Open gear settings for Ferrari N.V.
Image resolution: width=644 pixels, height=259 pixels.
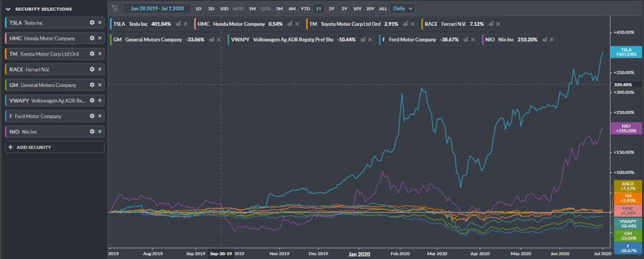coord(92,69)
